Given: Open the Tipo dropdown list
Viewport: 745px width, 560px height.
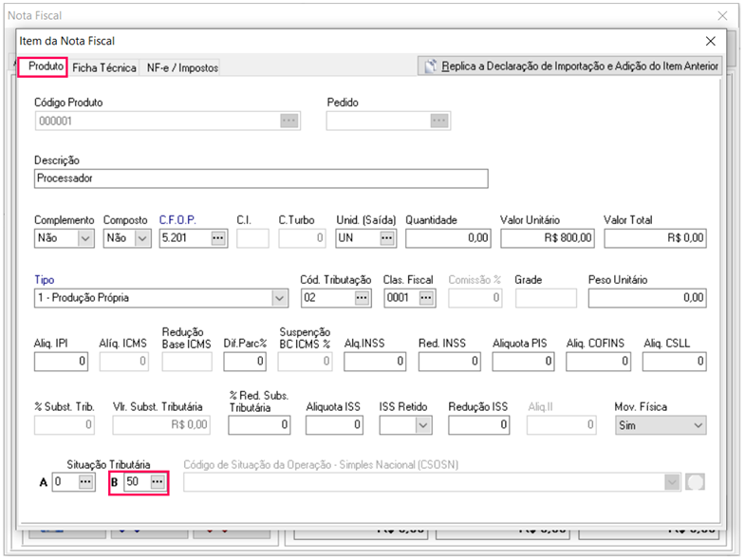Looking at the screenshot, I should 279,298.
